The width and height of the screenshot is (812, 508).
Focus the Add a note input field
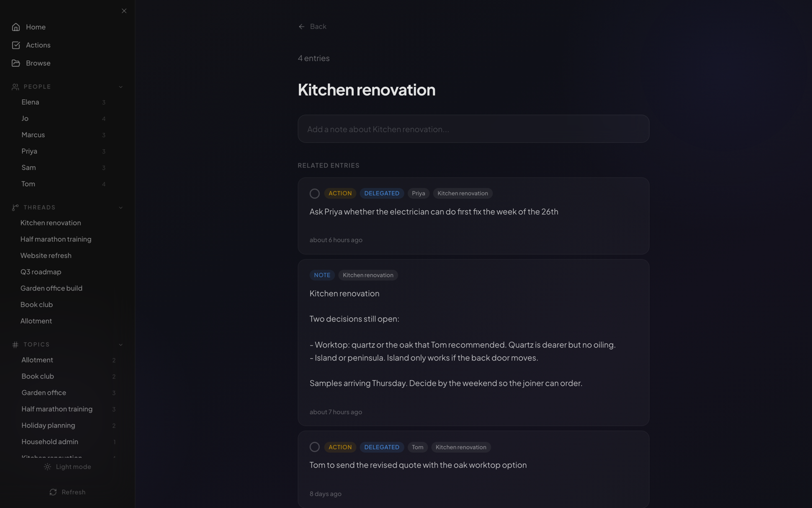click(473, 129)
